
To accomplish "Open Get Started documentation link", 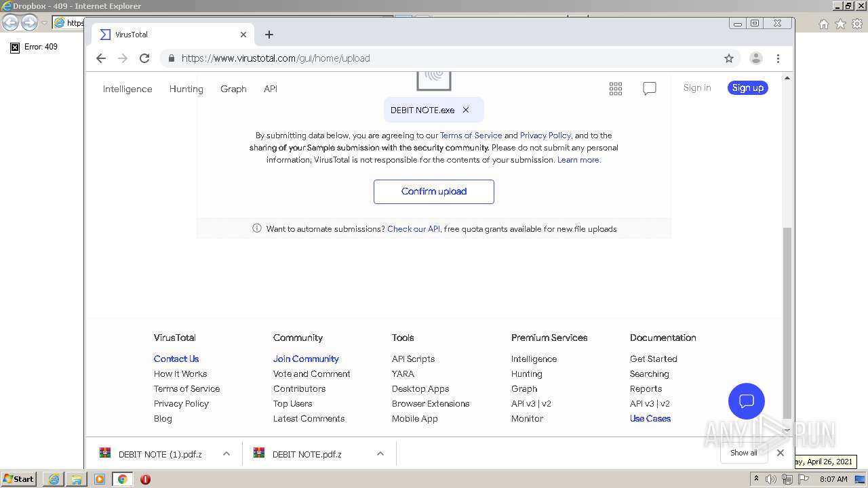I will coord(654,359).
